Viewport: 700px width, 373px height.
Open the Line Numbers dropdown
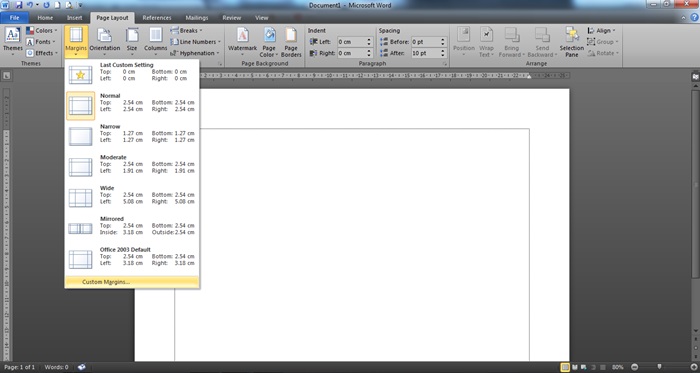(196, 41)
